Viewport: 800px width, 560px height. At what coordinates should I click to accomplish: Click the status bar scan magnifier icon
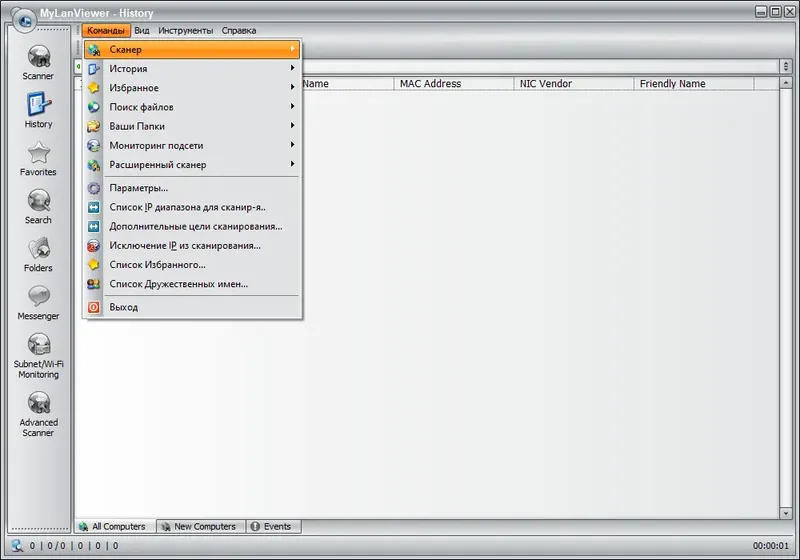17,546
